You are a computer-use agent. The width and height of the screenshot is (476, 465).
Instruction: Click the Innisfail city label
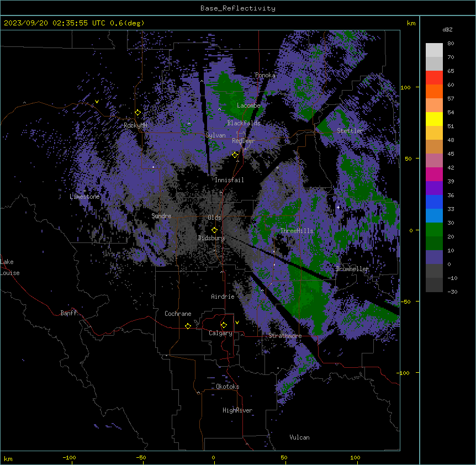point(229,180)
